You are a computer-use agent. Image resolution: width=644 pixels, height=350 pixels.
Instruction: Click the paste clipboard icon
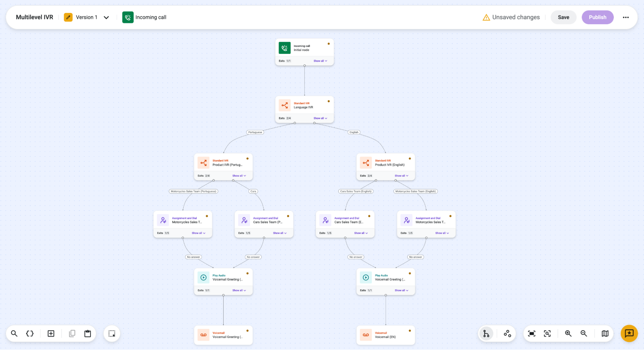88,334
